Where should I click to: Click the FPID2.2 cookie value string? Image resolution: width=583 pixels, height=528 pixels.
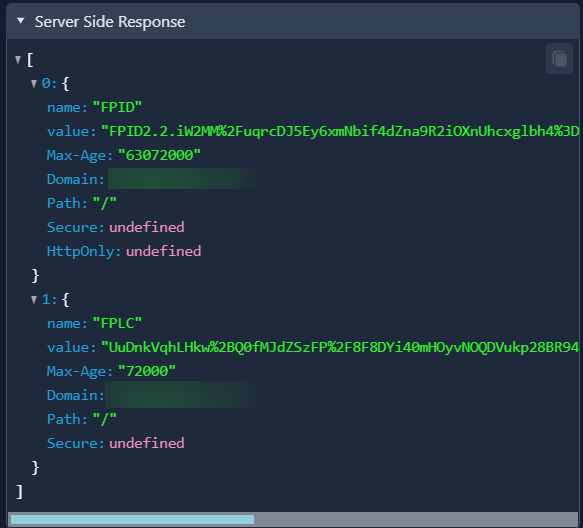[x=340, y=131]
